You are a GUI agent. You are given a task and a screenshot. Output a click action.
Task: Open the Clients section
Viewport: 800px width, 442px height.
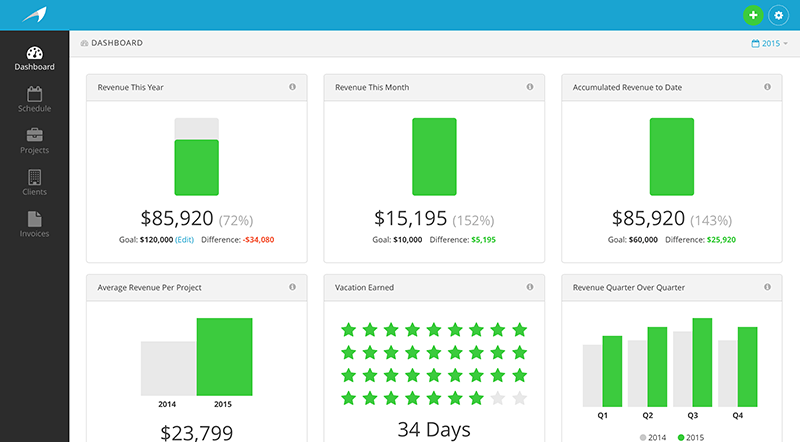coord(34,183)
